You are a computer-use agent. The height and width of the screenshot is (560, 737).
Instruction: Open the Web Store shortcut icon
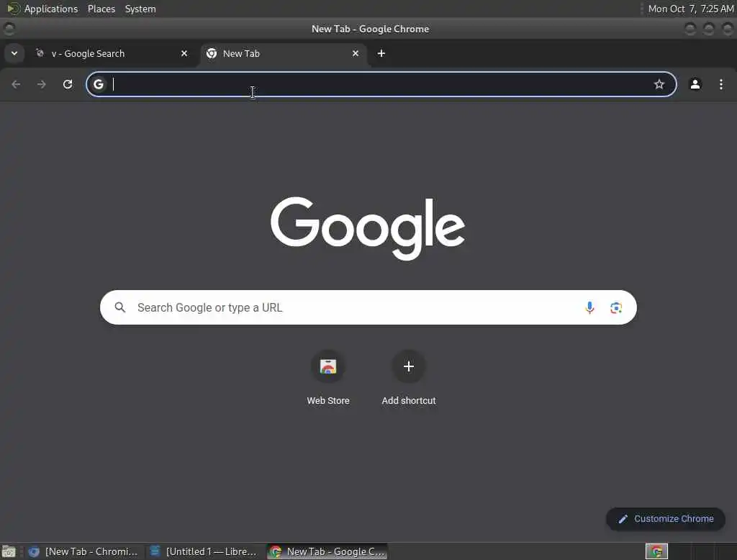tap(328, 366)
